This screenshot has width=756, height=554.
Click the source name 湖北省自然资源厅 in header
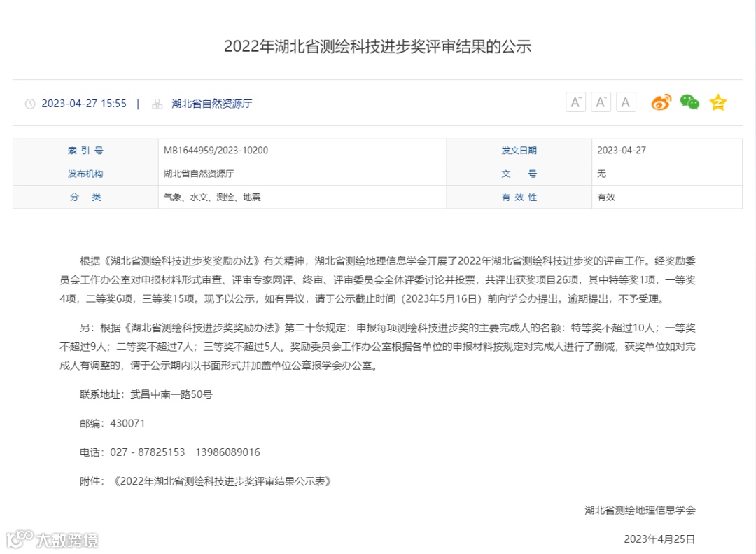[x=211, y=104]
